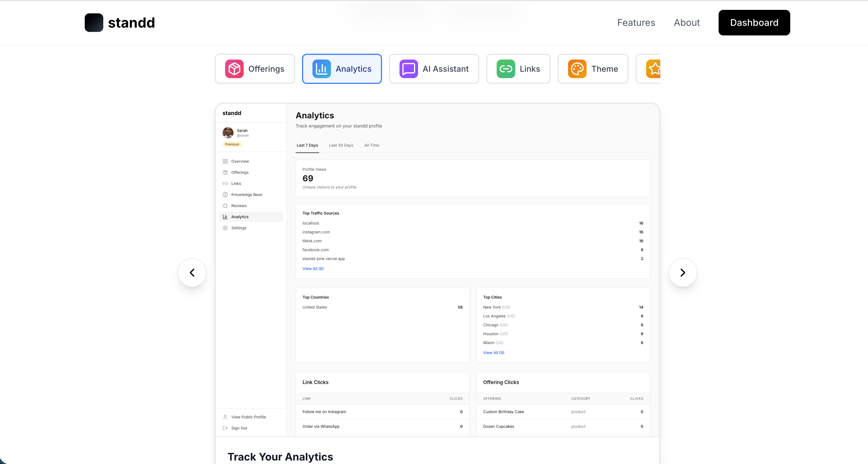This screenshot has height=464, width=868.
Task: Click the Settings gear icon in sidebar
Action: pyautogui.click(x=225, y=228)
